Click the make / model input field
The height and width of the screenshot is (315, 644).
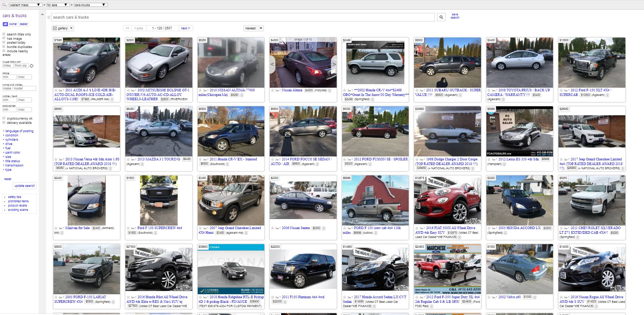[x=19, y=88]
